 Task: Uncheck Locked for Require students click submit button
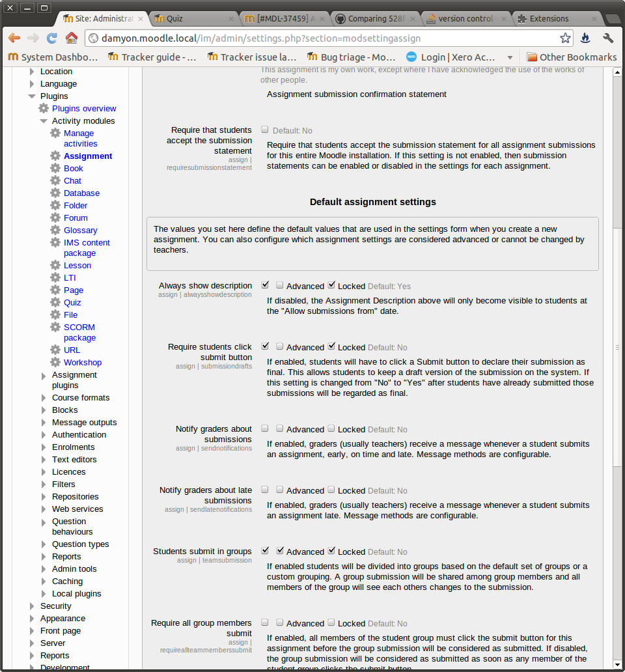tap(331, 346)
